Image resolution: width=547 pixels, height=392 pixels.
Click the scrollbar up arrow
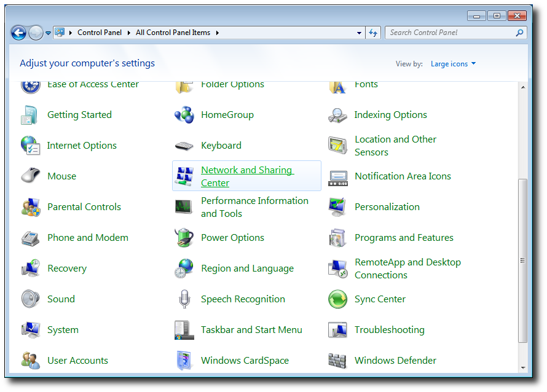coord(523,87)
